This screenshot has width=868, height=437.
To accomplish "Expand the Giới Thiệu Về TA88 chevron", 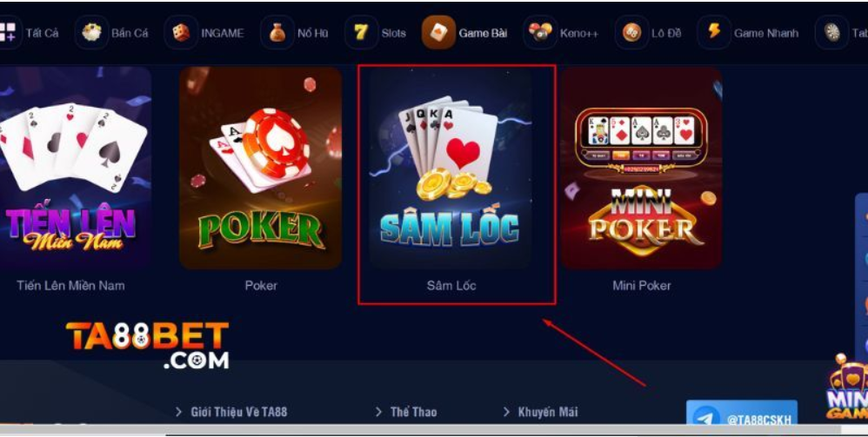I will tap(178, 412).
